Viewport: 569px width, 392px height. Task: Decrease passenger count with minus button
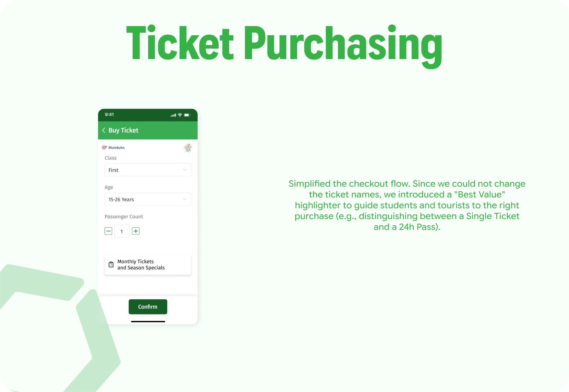108,231
